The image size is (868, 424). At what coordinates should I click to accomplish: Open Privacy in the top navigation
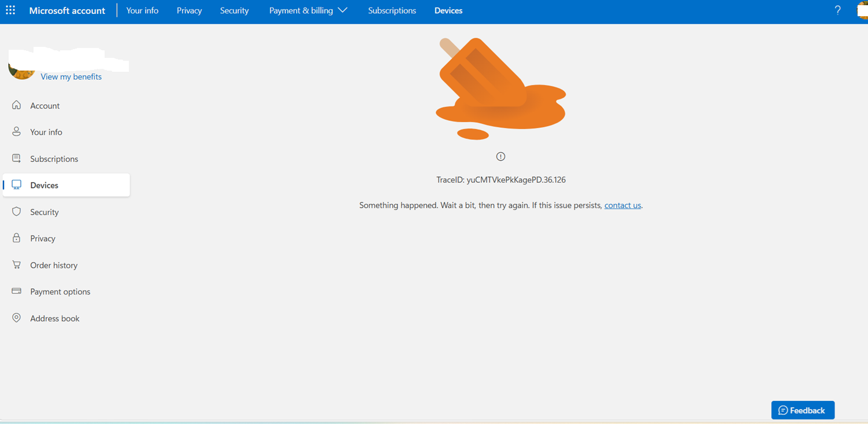190,10
